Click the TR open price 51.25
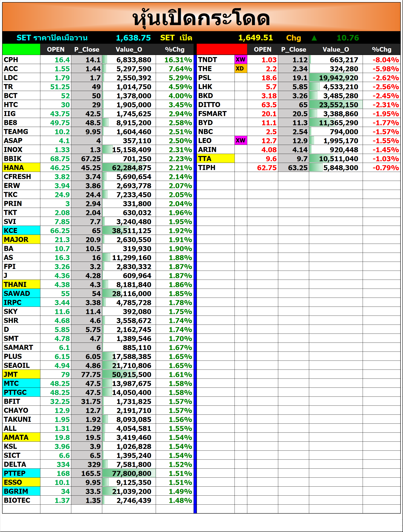The height and width of the screenshot is (532, 403). click(60, 87)
